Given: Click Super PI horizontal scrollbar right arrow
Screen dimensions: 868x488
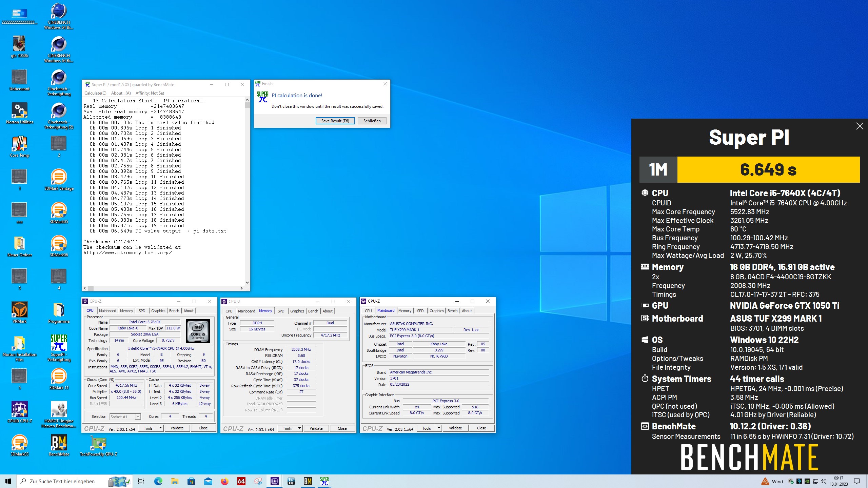Looking at the screenshot, I should [241, 288].
